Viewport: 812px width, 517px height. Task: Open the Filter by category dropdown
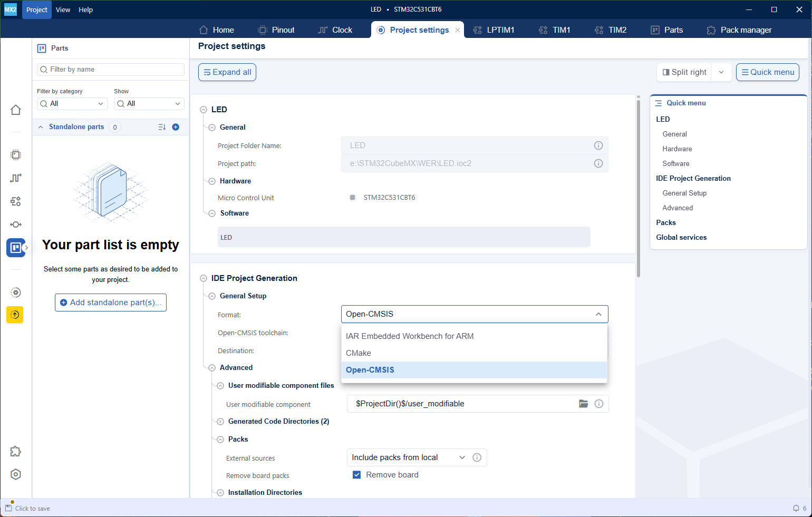(x=72, y=104)
